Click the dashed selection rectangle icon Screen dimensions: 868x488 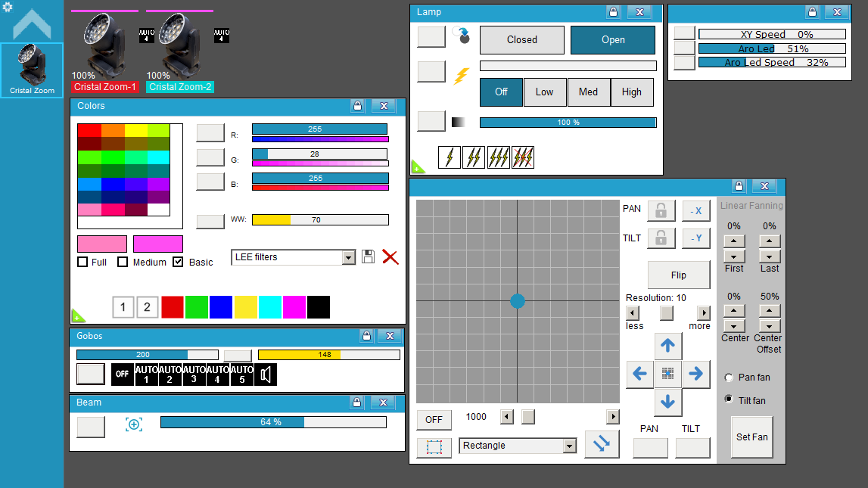[434, 447]
